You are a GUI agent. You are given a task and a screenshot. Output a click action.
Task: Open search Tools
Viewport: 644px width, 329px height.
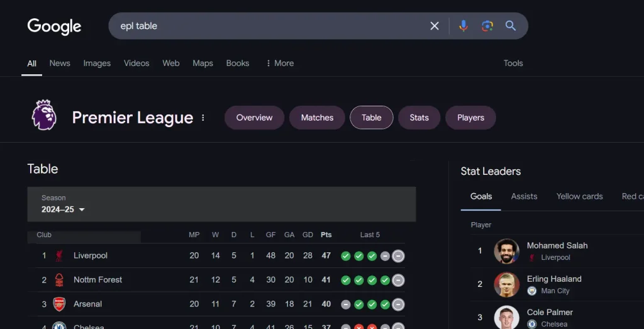tap(513, 64)
